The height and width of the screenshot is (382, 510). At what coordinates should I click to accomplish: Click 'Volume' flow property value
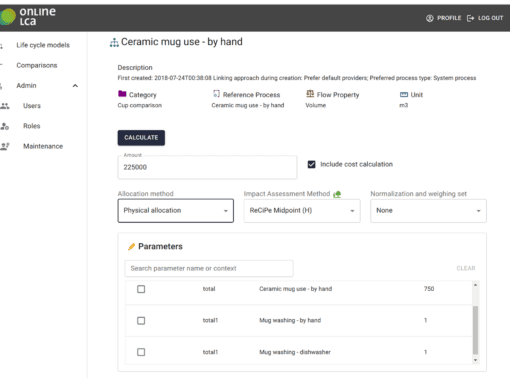pyautogui.click(x=315, y=105)
